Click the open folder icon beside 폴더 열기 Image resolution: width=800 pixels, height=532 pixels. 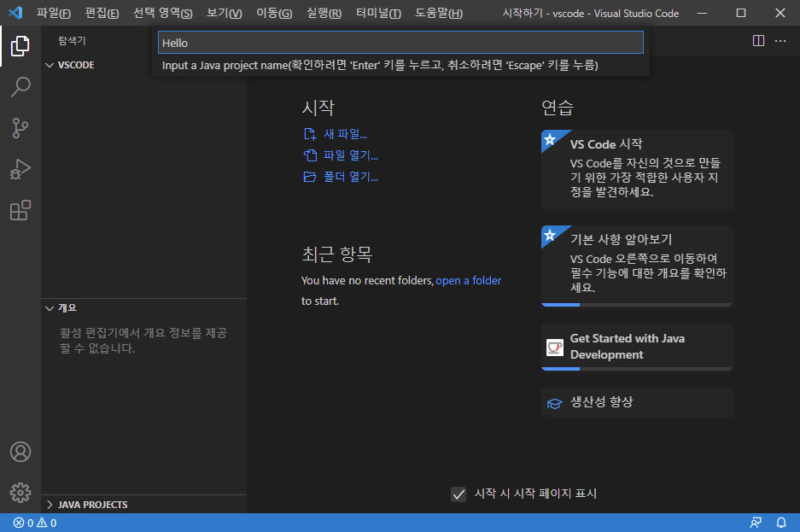coord(310,177)
